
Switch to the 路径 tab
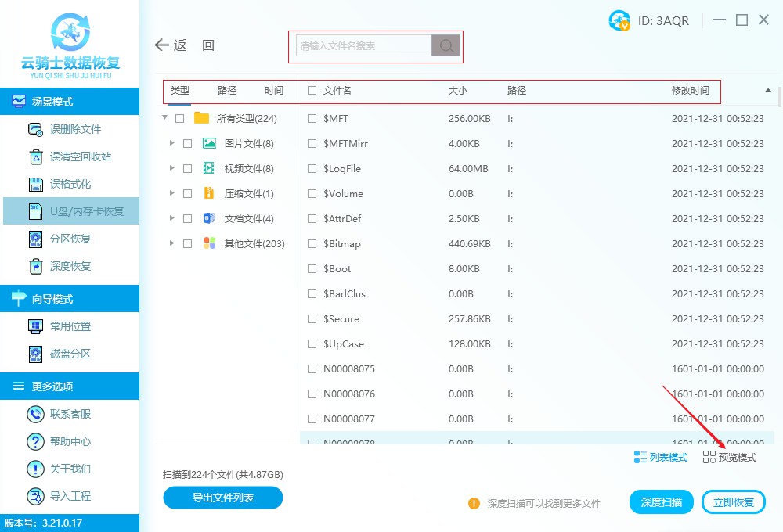click(226, 90)
